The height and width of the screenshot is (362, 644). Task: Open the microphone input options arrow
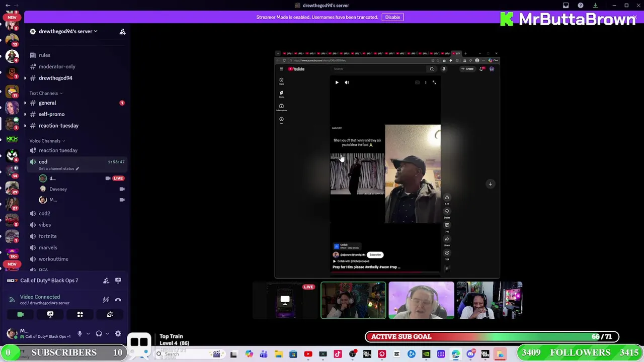tap(88, 334)
